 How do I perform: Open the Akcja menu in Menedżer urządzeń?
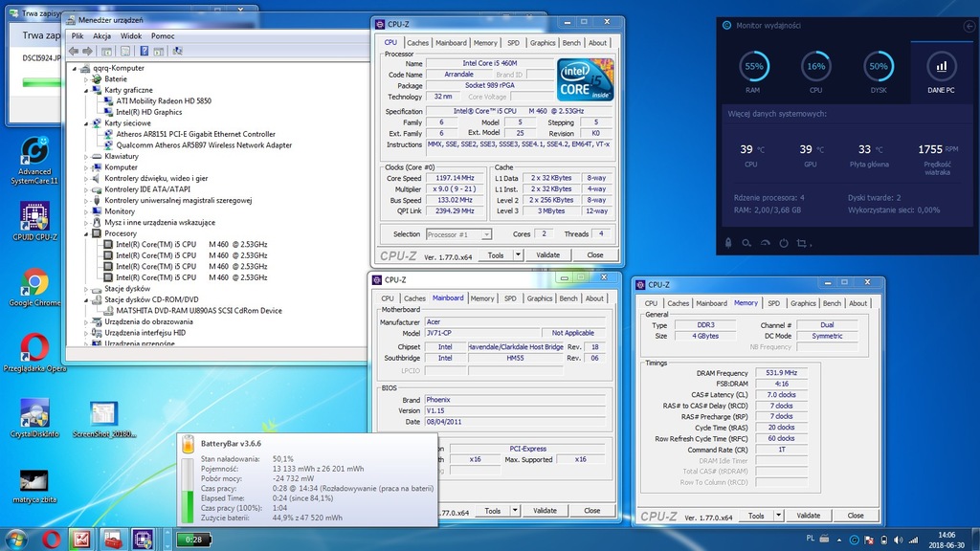tap(101, 36)
